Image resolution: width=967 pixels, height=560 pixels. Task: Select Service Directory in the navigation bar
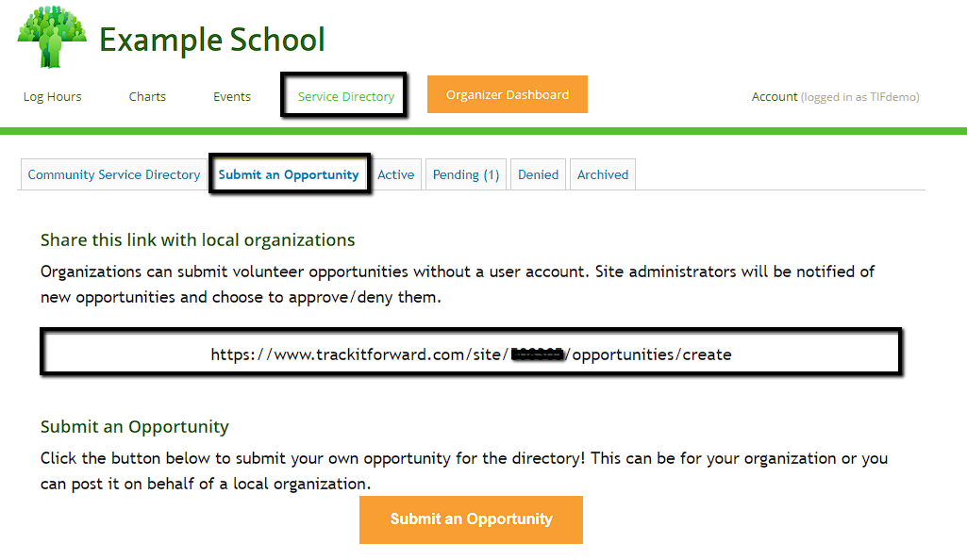coord(345,96)
